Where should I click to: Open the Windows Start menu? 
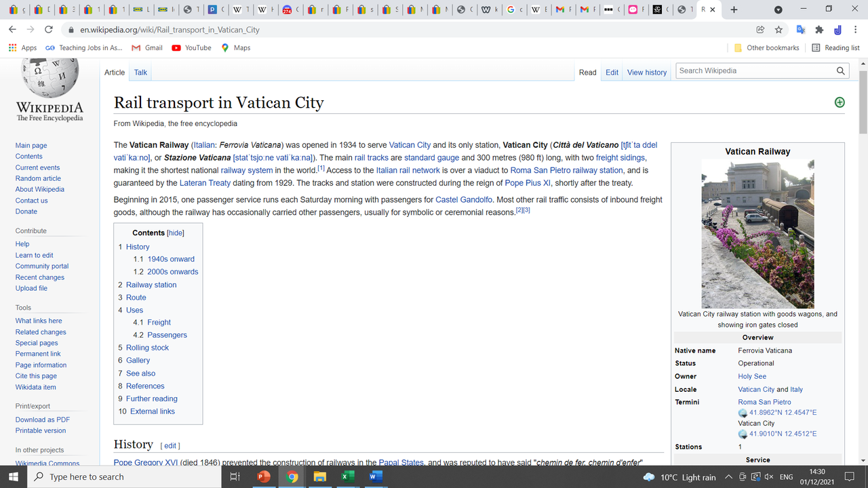(14, 476)
